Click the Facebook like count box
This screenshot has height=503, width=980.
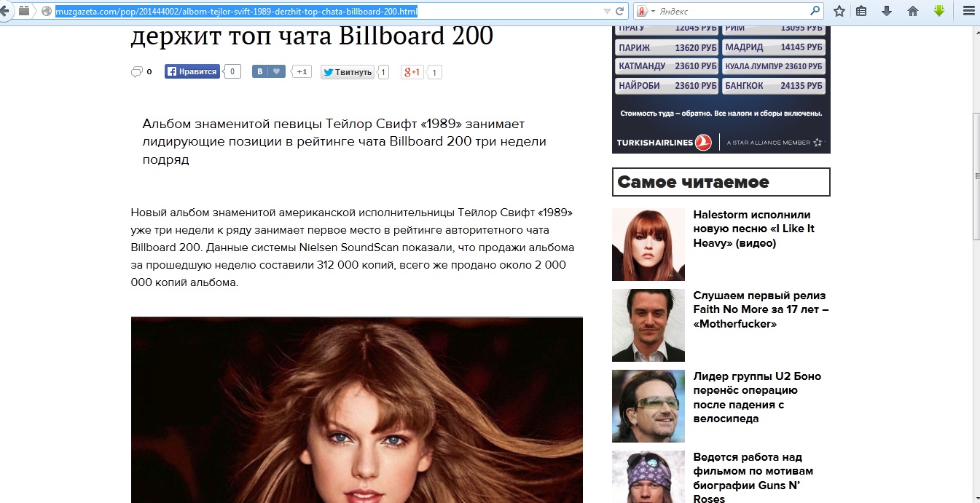point(232,71)
